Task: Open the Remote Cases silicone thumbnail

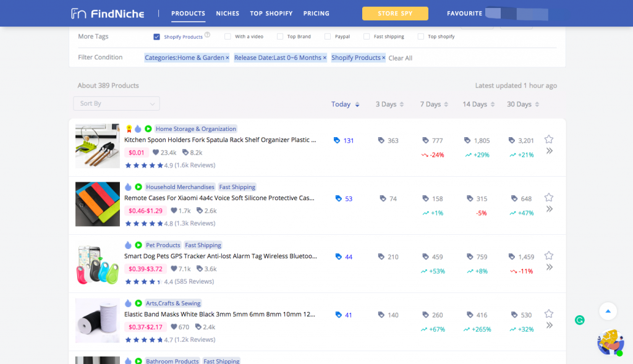Action: coord(98,204)
